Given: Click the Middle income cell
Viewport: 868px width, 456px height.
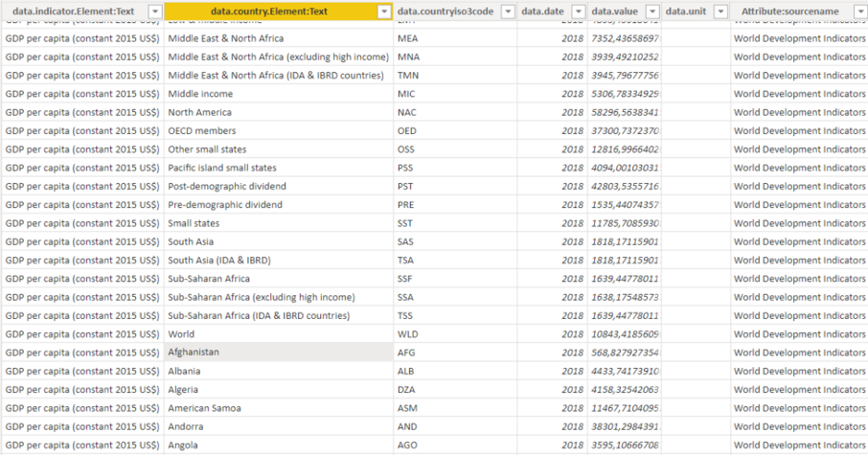Looking at the screenshot, I should [x=279, y=94].
